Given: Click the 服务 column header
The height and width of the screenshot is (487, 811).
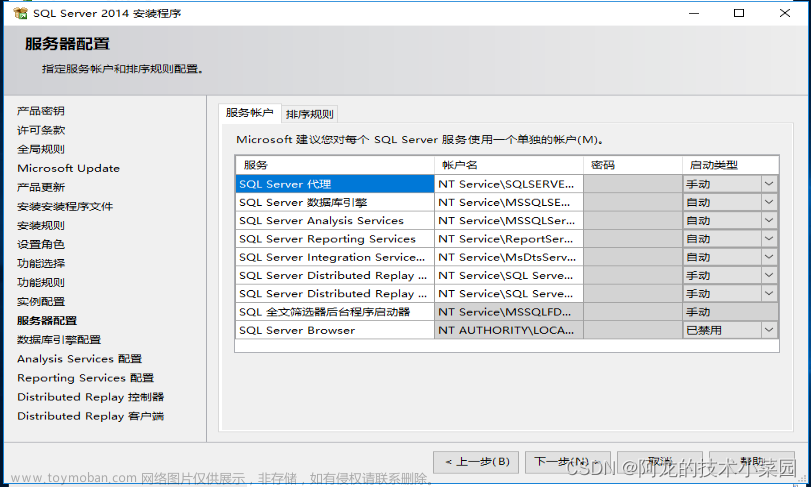Looking at the screenshot, I should [335, 165].
